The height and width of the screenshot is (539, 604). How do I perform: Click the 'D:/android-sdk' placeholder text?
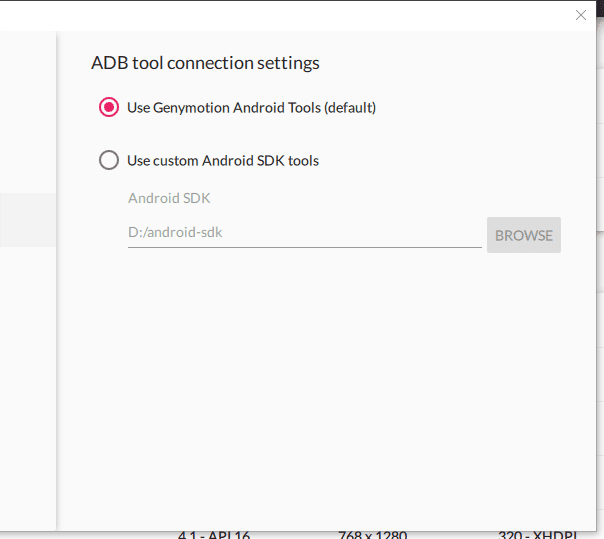[x=174, y=233]
